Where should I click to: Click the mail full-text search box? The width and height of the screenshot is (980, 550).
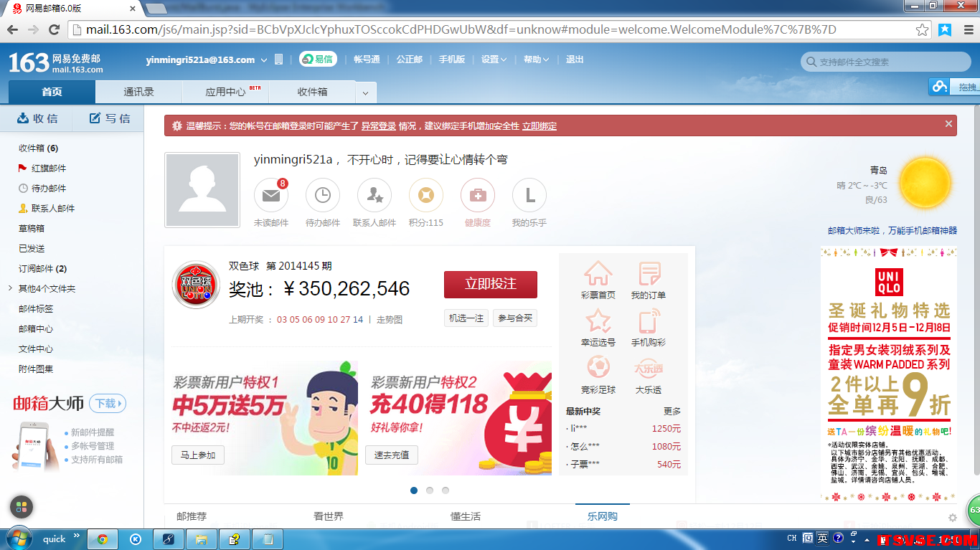886,62
